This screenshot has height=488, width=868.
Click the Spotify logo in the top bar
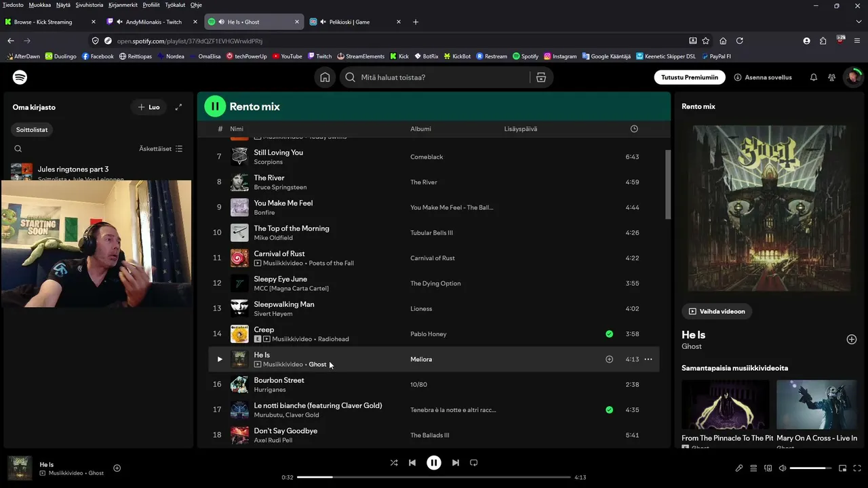[20, 77]
